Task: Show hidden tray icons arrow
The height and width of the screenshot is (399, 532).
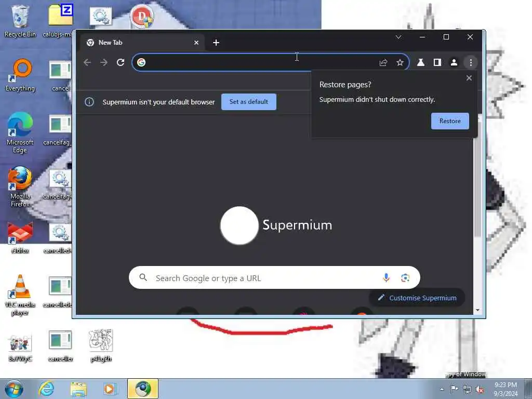Action: pyautogui.click(x=442, y=389)
